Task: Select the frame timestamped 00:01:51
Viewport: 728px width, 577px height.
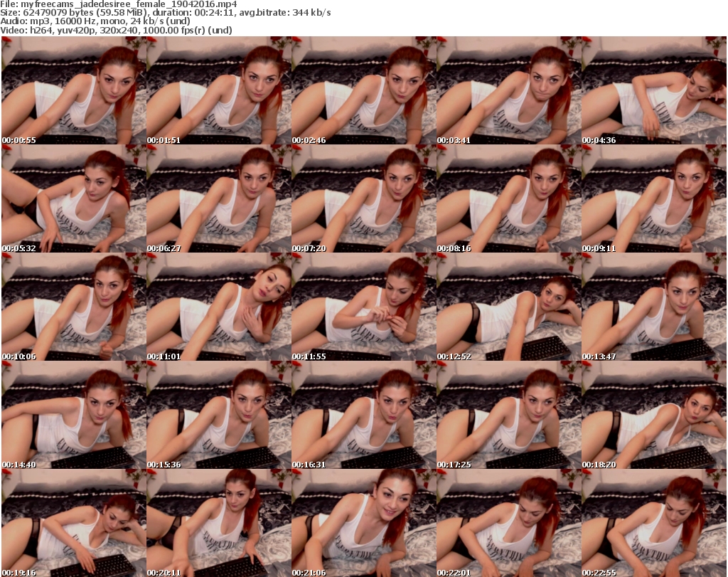Action: click(219, 90)
